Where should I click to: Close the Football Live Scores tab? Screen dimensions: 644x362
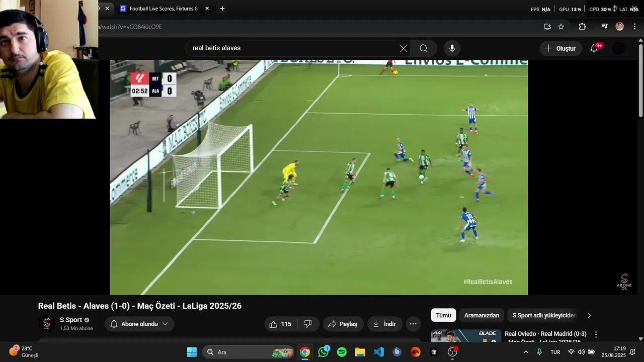click(x=207, y=9)
